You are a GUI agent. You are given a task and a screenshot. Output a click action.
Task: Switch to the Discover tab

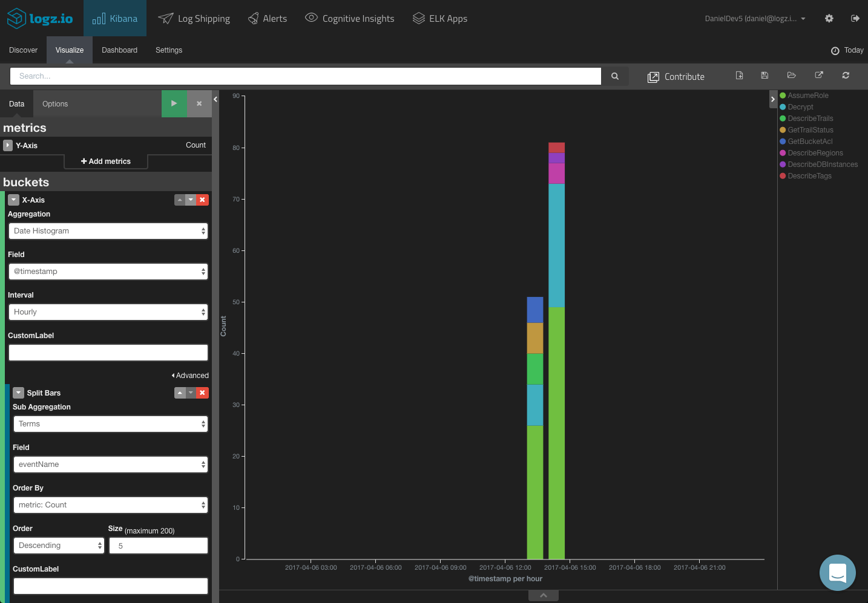click(x=23, y=50)
